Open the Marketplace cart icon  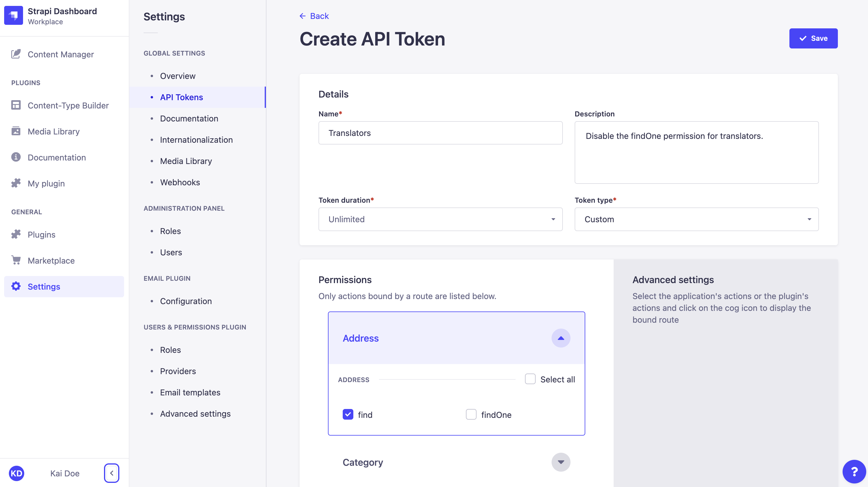tap(16, 260)
